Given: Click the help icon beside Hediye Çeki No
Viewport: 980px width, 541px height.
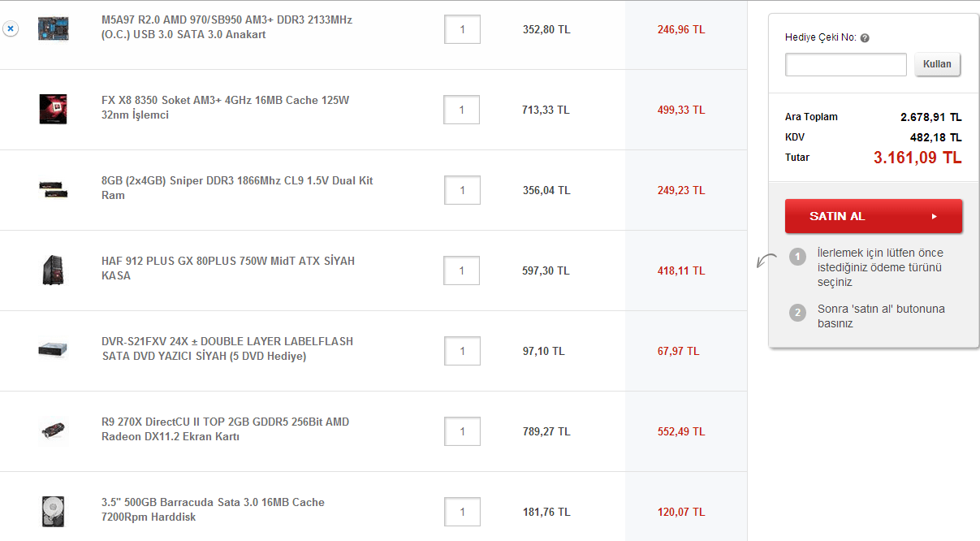Looking at the screenshot, I should pos(865,38).
